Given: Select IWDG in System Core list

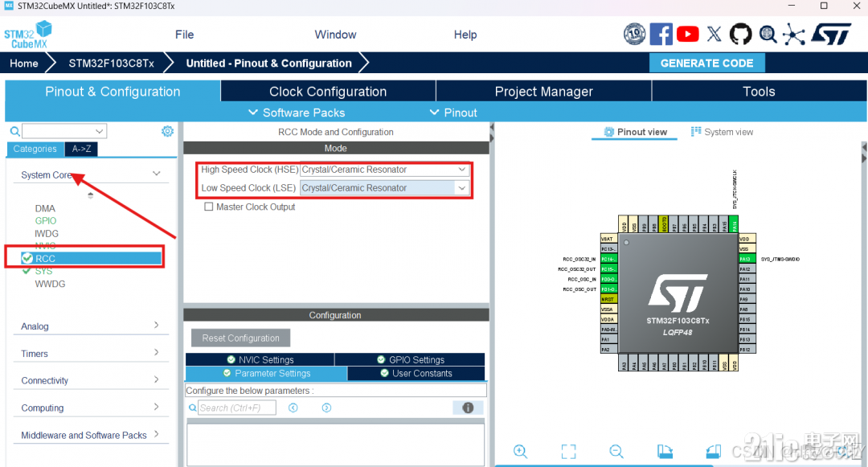Looking at the screenshot, I should (x=46, y=233).
